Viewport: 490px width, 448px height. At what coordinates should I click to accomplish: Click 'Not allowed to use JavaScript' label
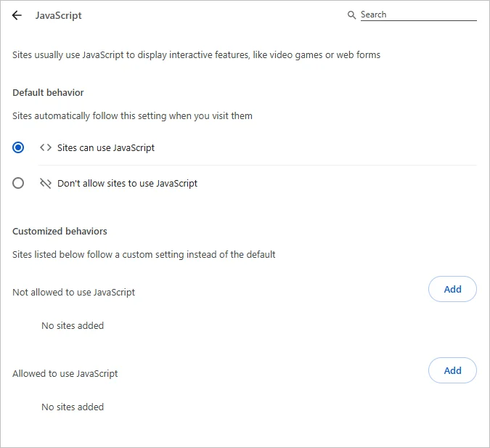(x=74, y=292)
